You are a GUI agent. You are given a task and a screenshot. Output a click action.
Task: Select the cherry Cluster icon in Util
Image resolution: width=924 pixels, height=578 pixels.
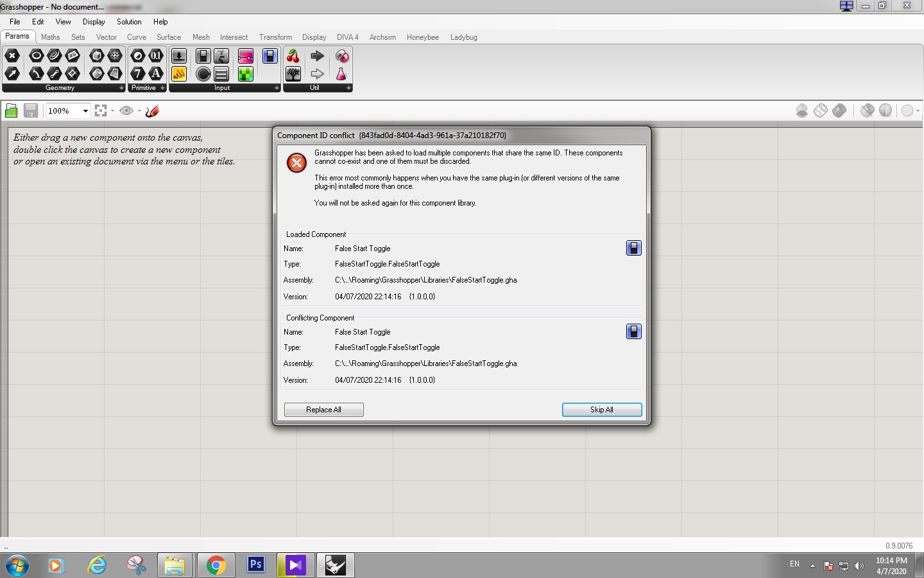click(293, 56)
